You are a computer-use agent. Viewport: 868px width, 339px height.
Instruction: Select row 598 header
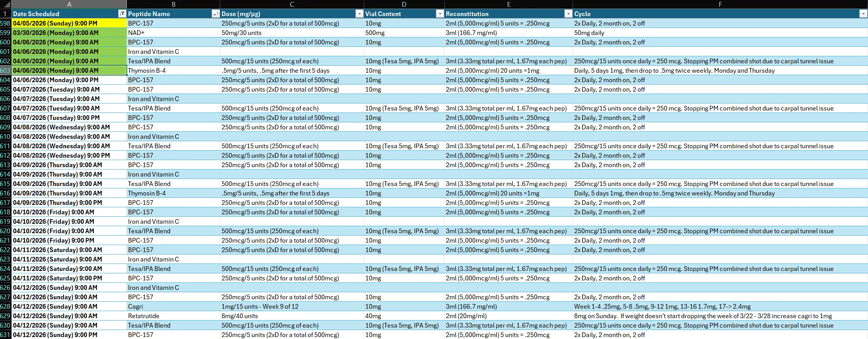tap(5, 23)
